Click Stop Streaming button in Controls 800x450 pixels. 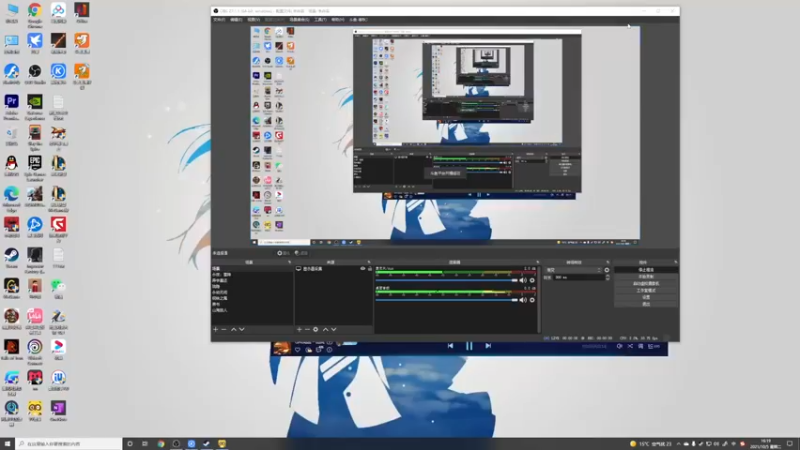pos(646,270)
